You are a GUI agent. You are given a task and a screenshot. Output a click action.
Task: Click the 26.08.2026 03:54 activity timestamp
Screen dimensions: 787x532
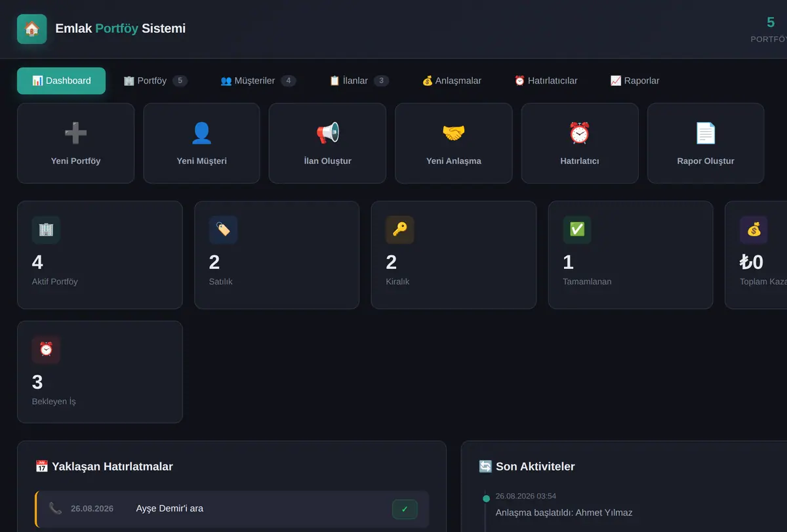[526, 496]
